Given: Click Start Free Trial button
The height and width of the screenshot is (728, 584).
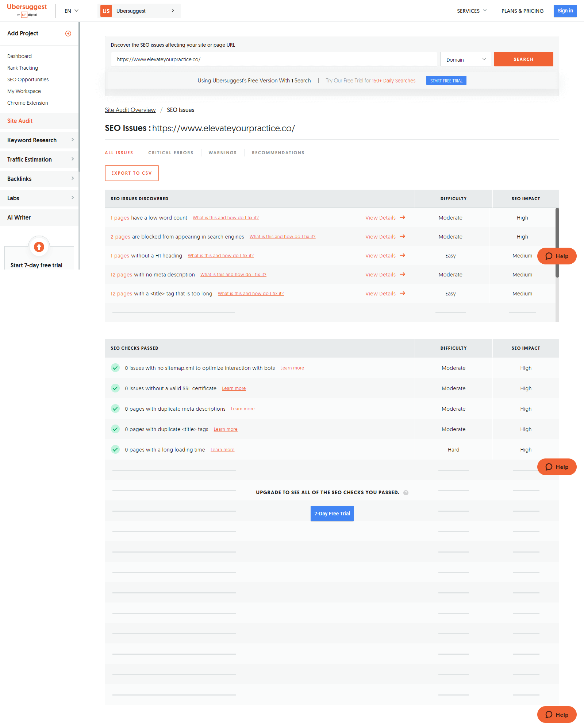Looking at the screenshot, I should pyautogui.click(x=446, y=81).
